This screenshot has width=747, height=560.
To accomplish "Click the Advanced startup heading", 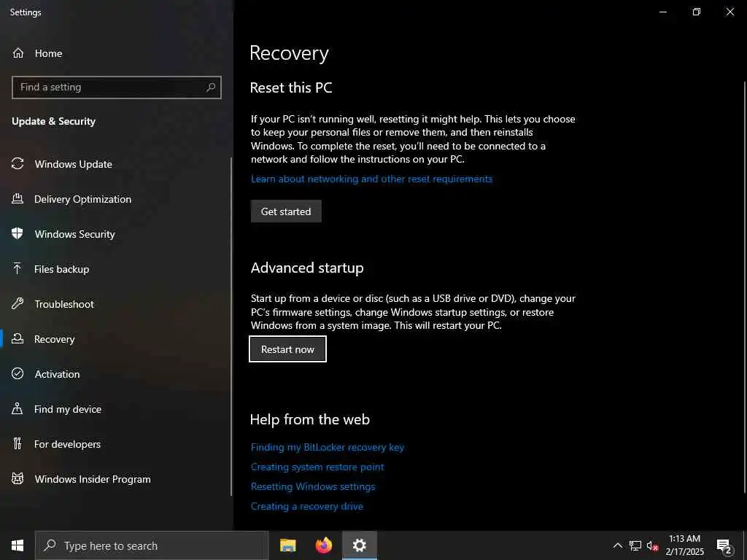I will (x=307, y=268).
